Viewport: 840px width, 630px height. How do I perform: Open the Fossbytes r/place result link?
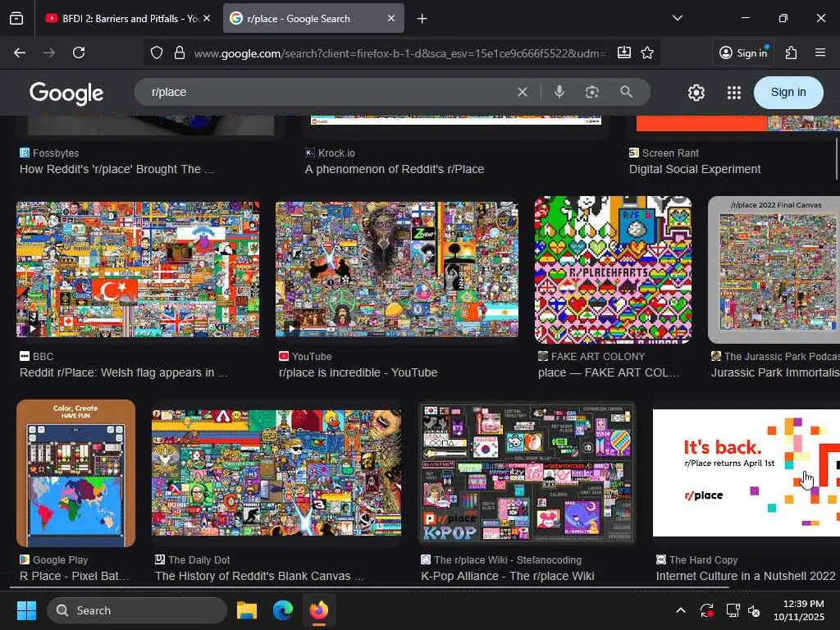pyautogui.click(x=116, y=169)
